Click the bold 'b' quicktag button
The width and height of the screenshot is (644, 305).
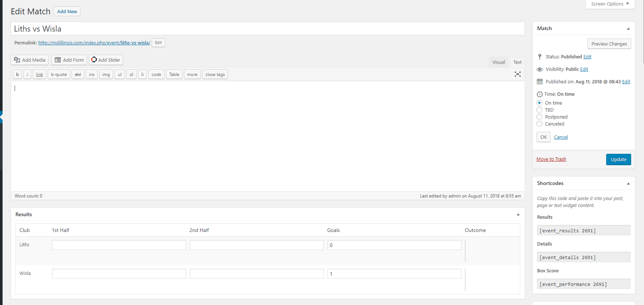click(17, 75)
